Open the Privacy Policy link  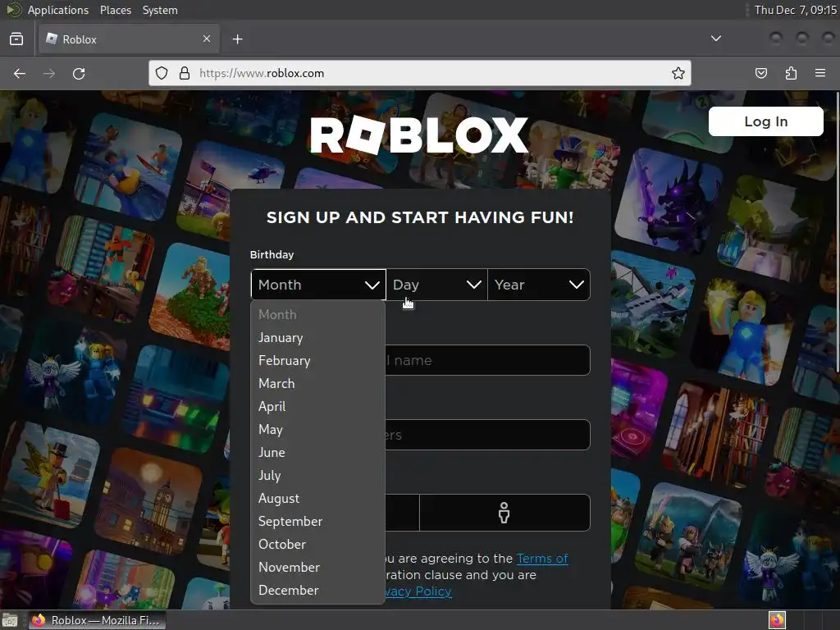(418, 591)
